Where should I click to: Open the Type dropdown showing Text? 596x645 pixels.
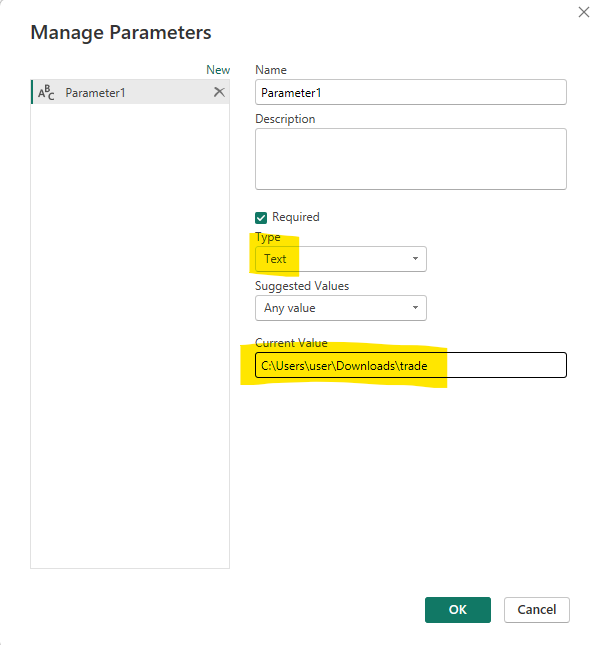point(341,259)
